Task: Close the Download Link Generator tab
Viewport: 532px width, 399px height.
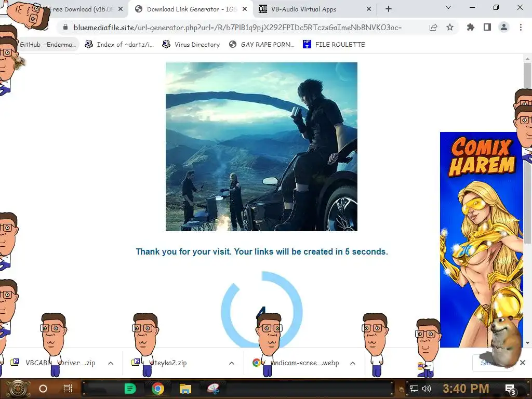Action: point(245,9)
